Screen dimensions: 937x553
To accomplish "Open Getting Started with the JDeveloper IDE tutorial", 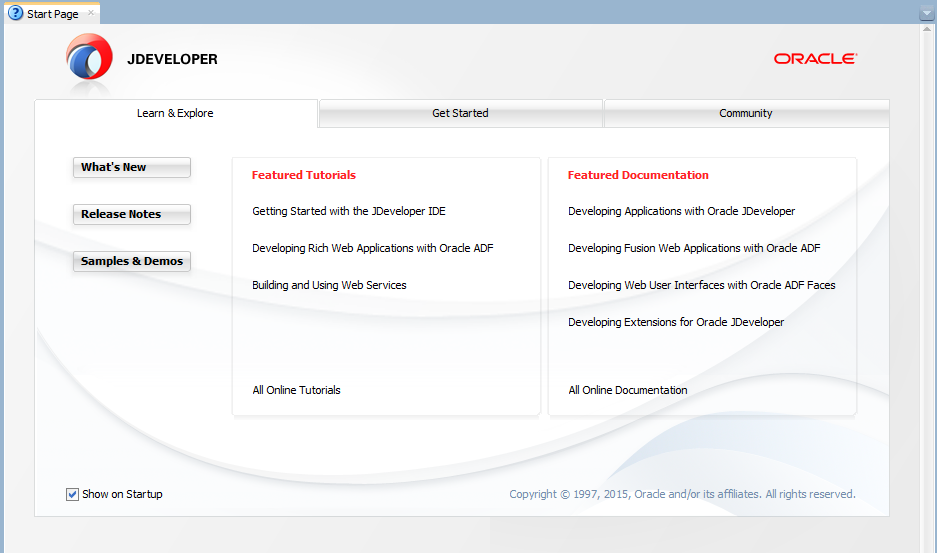I will click(x=349, y=211).
